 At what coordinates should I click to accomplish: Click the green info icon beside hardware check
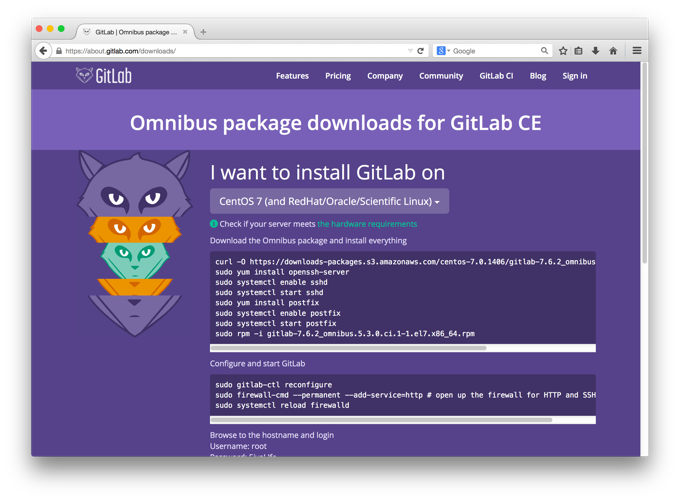click(x=214, y=224)
